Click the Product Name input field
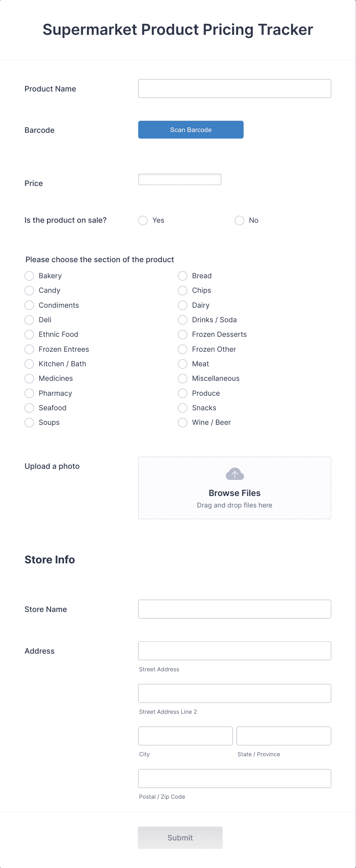 click(234, 88)
